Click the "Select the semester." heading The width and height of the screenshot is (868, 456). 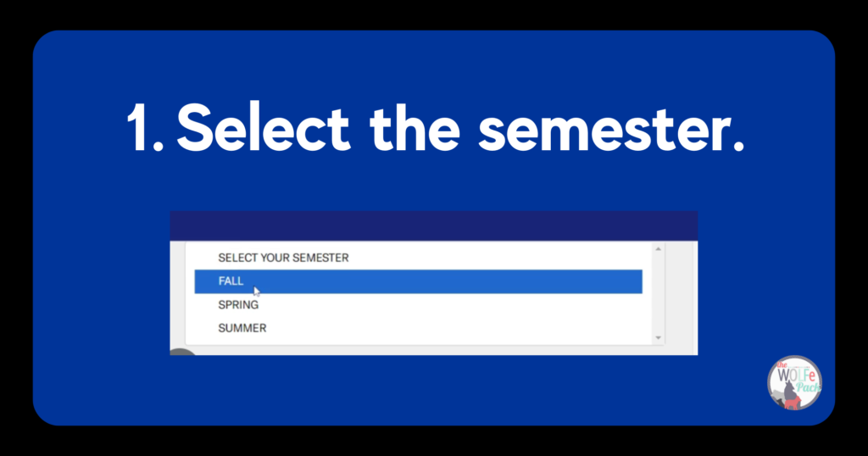pos(436,128)
